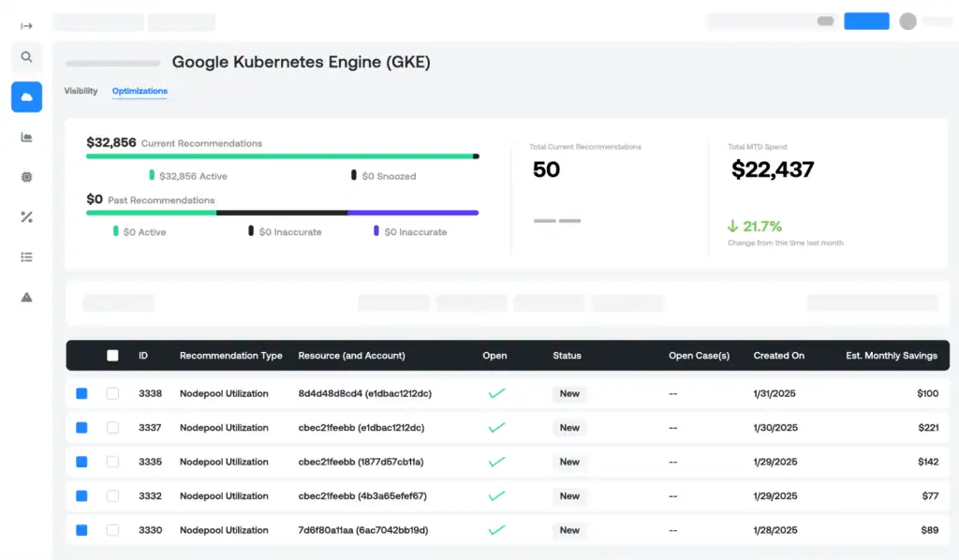This screenshot has height=560, width=959.
Task: Click the Current Recommendations green progress bar
Action: click(x=279, y=156)
